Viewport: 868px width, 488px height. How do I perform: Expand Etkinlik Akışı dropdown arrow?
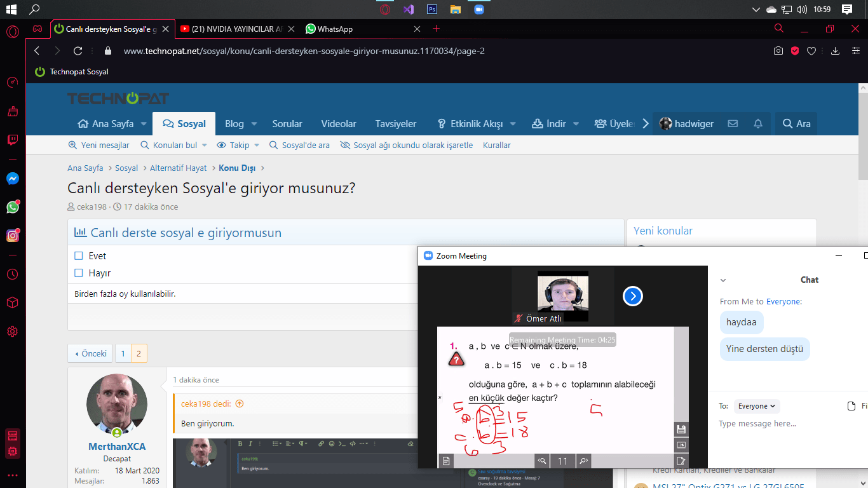point(513,124)
